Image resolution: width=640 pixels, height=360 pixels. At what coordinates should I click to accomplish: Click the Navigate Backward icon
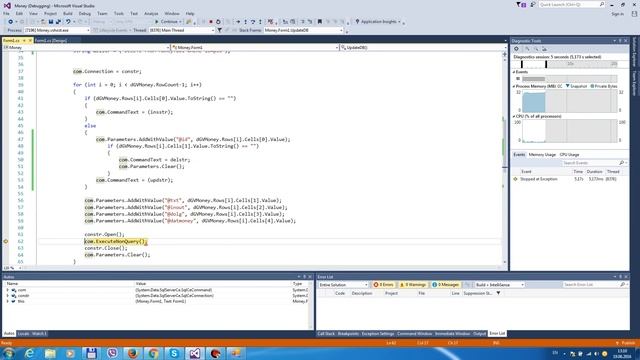10,22
